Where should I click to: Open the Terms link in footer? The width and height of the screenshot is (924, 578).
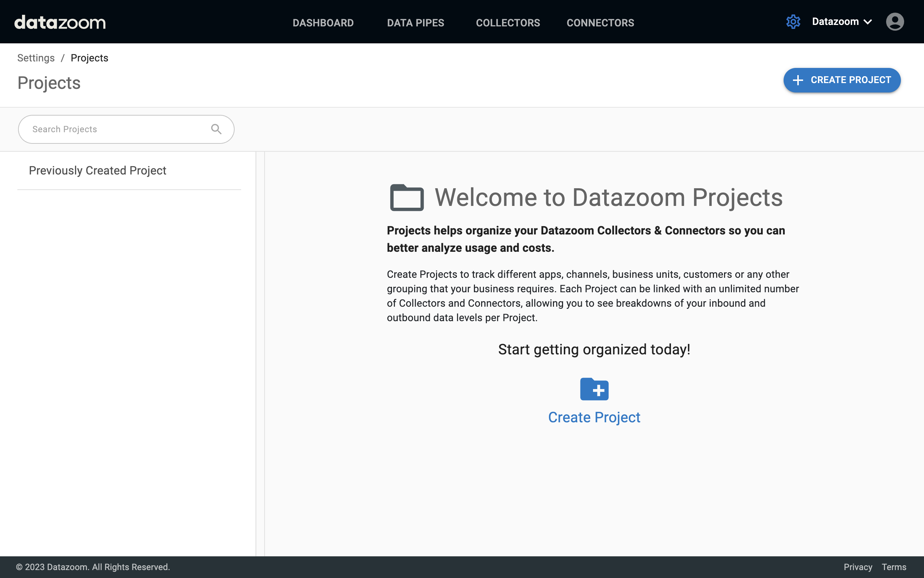pos(894,567)
